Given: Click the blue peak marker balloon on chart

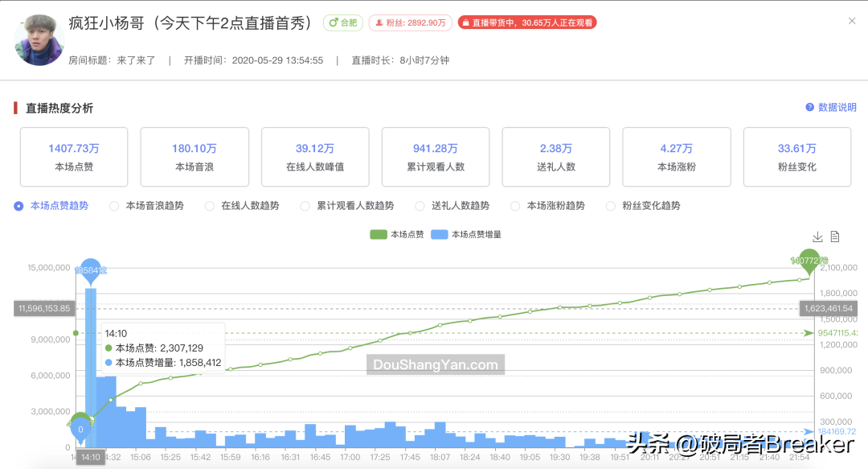Looking at the screenshot, I should coord(91,269).
